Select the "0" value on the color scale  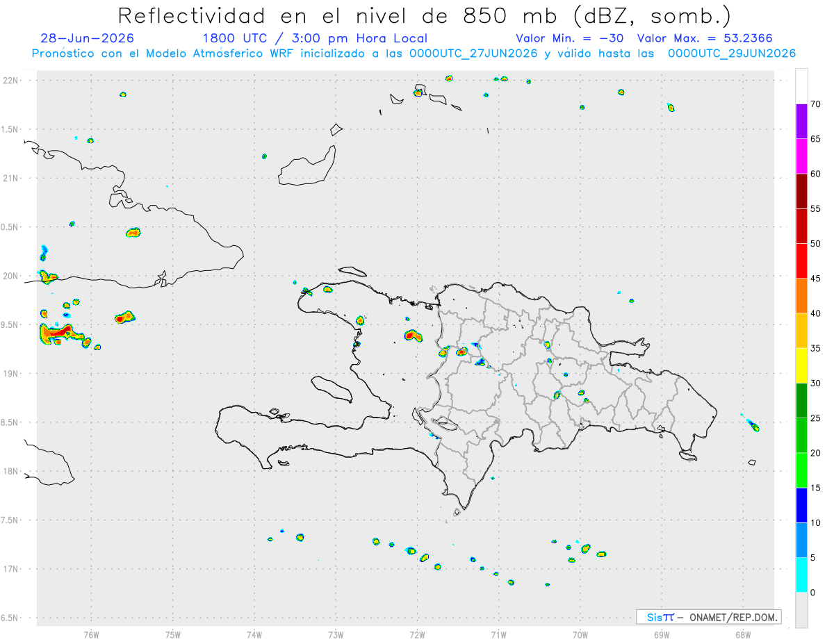click(x=813, y=593)
